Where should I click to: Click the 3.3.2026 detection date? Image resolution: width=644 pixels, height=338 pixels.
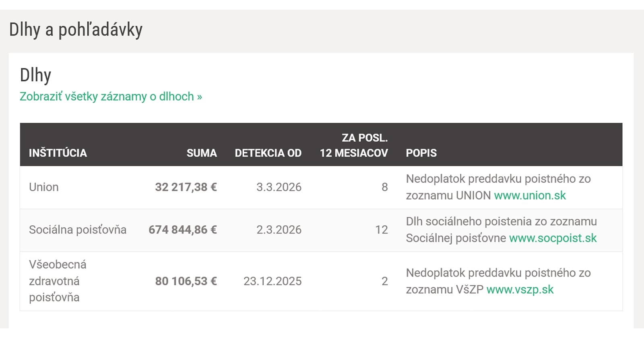(x=279, y=187)
